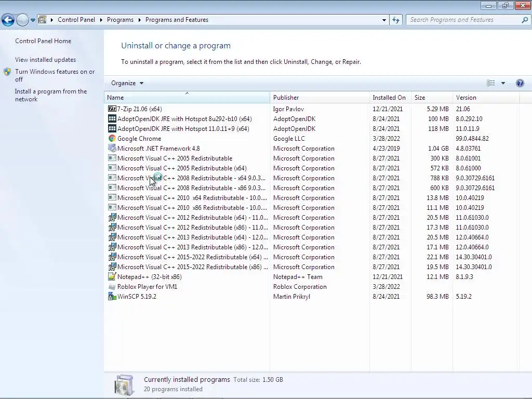
Task: Open View installed updates link
Action: [x=46, y=60]
